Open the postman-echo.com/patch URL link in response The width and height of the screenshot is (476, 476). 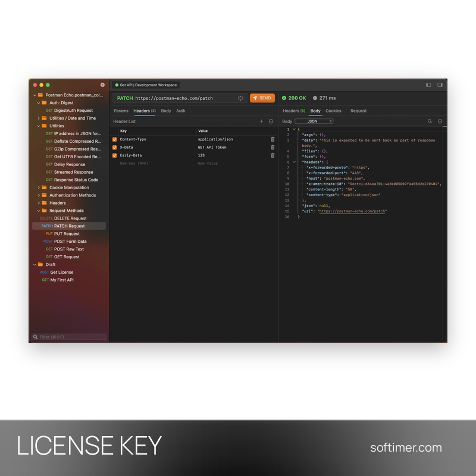352,211
